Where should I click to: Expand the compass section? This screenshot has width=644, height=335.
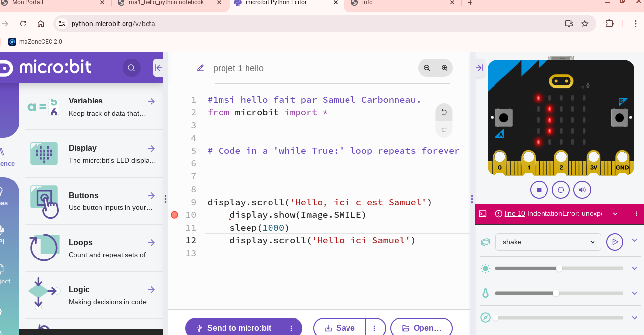pos(635,317)
